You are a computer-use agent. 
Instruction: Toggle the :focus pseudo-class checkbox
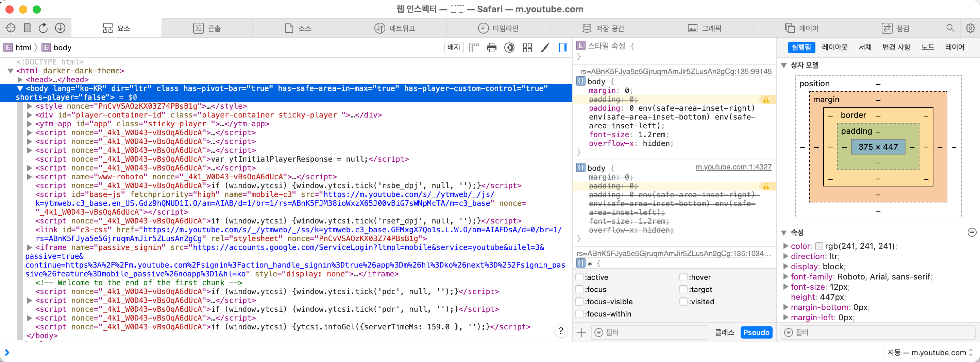click(579, 289)
